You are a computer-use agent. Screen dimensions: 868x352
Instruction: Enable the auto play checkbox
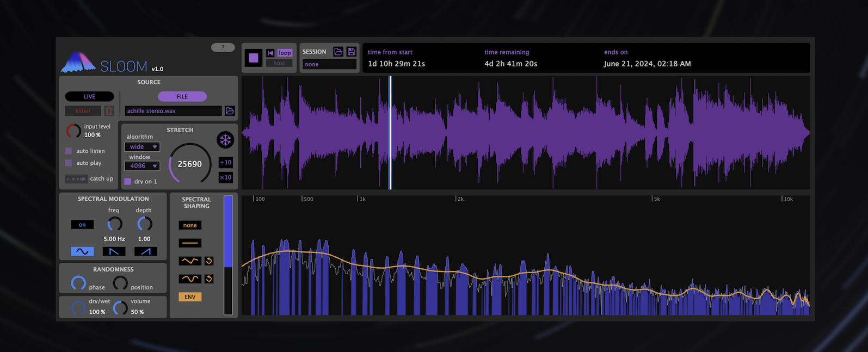pyautogui.click(x=69, y=163)
